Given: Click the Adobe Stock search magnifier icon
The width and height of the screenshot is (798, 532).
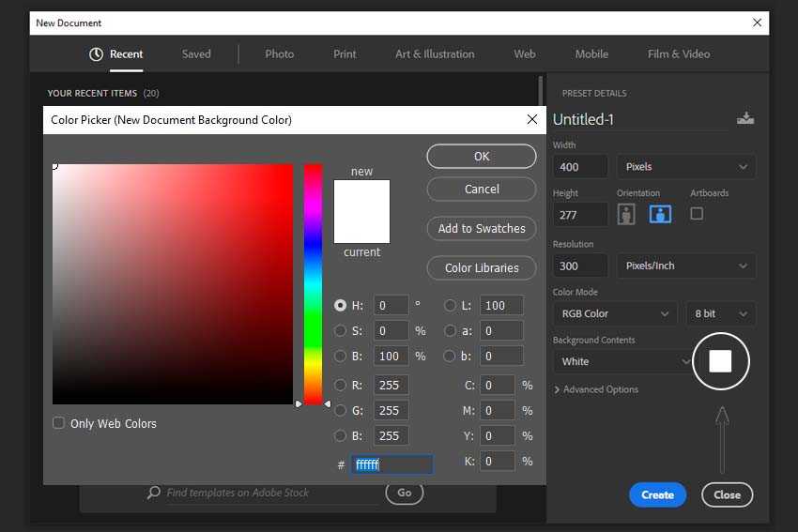Looking at the screenshot, I should pos(154,493).
